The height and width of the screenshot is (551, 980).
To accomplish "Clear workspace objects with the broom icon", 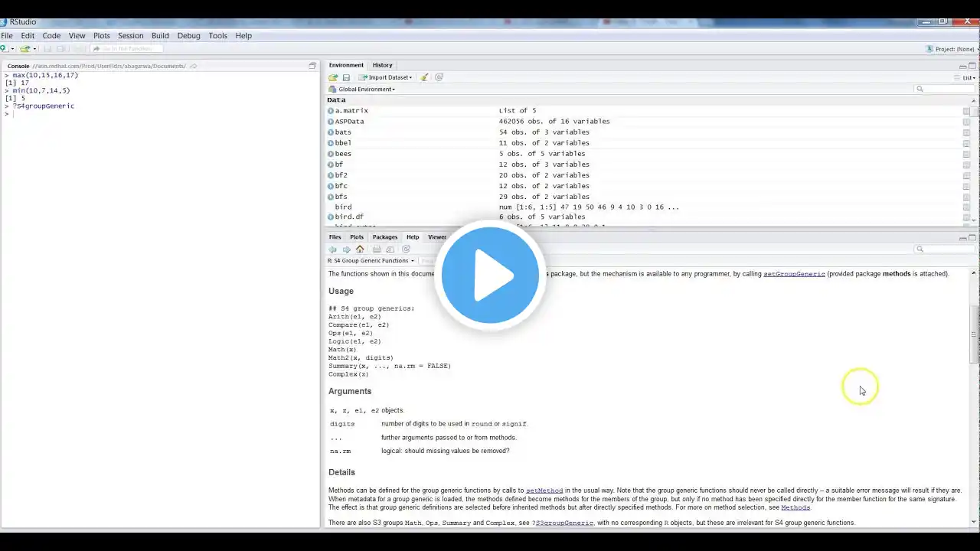I will point(424,77).
